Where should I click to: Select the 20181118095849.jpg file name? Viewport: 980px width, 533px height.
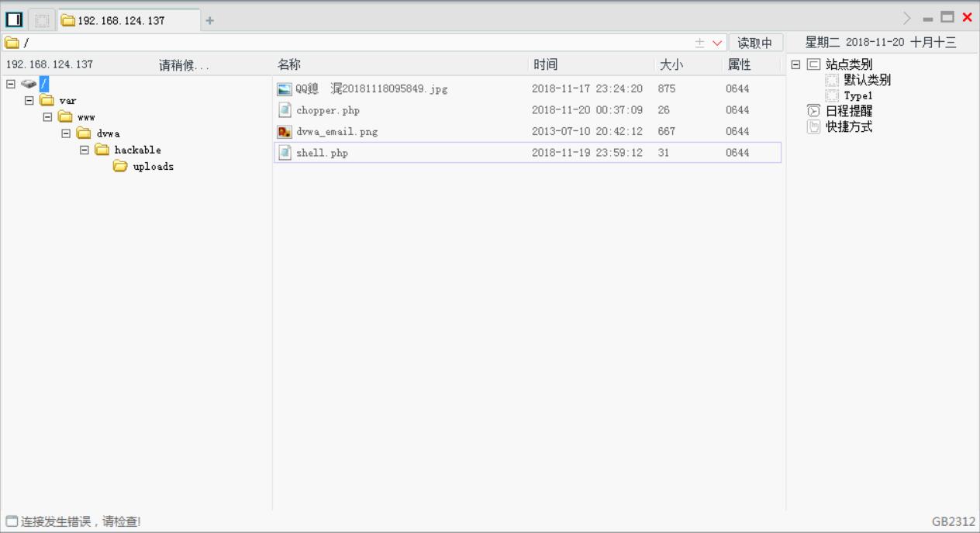[x=371, y=89]
